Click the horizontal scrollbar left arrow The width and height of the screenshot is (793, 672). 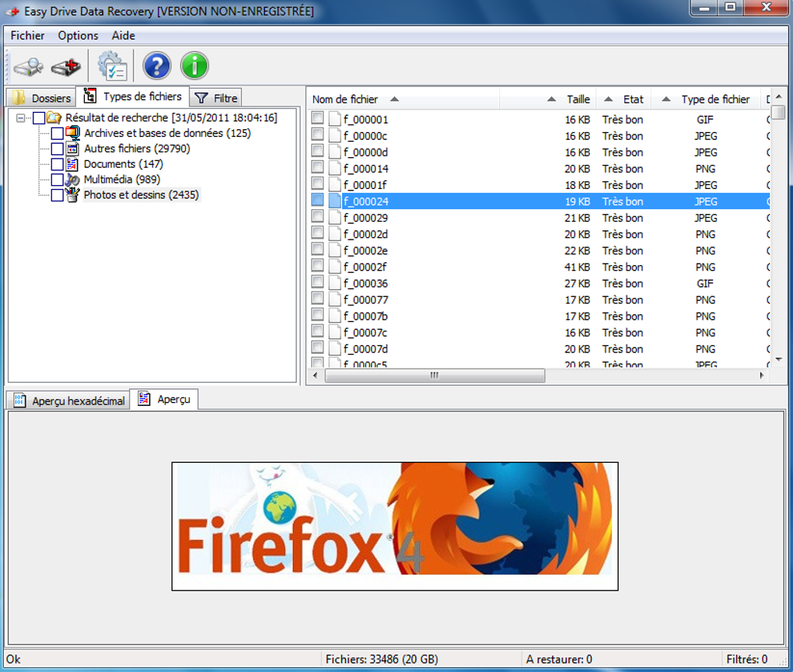click(x=316, y=375)
